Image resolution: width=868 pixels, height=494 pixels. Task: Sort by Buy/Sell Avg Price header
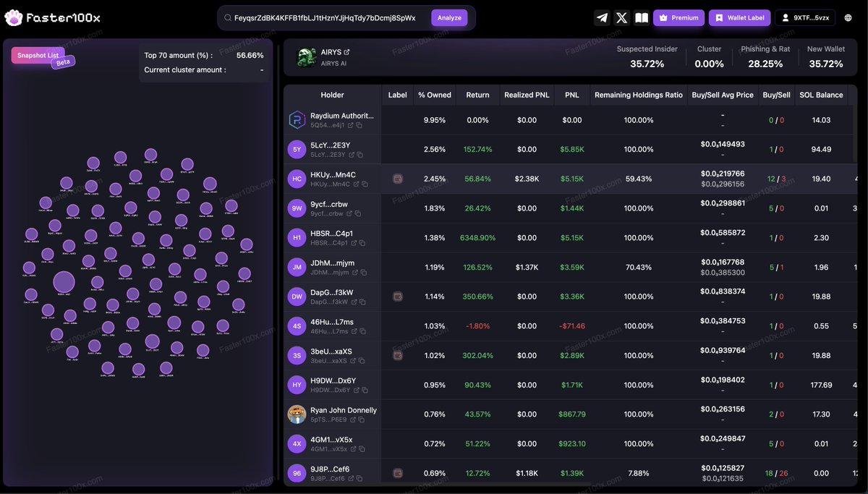(x=723, y=95)
